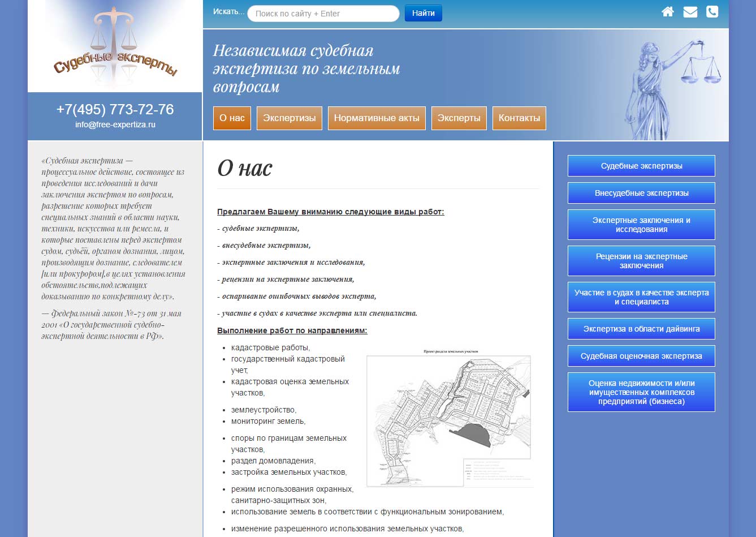Open the Эксперты menu item
This screenshot has width=756, height=537.
(459, 118)
